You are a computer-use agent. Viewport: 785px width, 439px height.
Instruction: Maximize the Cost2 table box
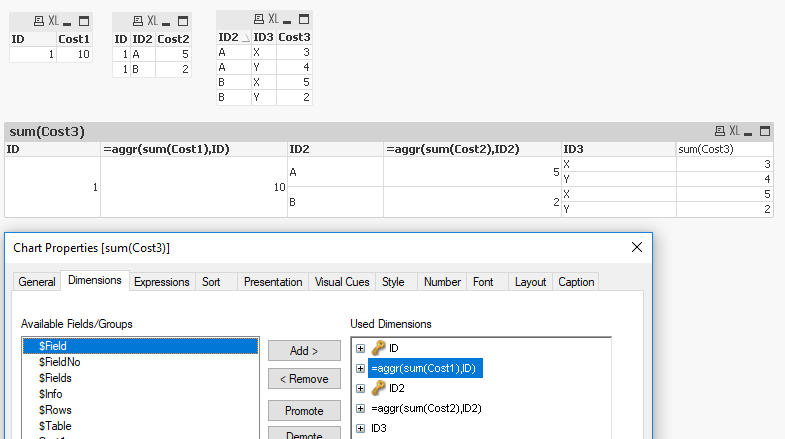tap(183, 21)
